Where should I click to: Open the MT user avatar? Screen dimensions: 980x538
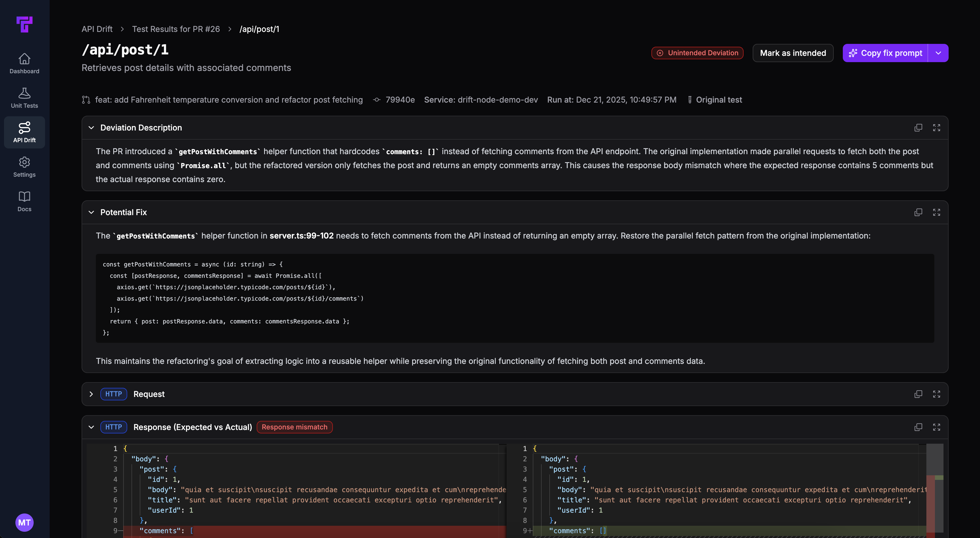coord(24,522)
